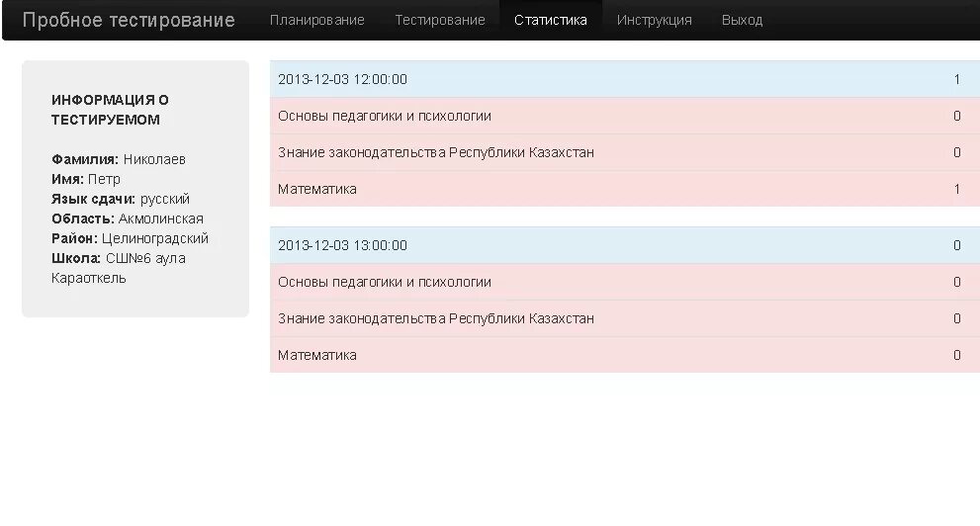Click the Район: Целиноградский line
The image size is (980, 526).
130,238
